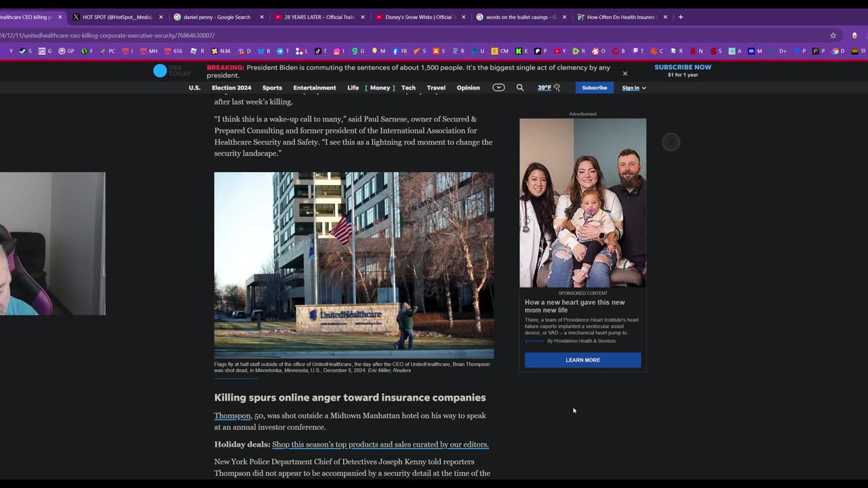The height and width of the screenshot is (488, 868).
Task: Open the GP bookmark
Action: pos(66,51)
